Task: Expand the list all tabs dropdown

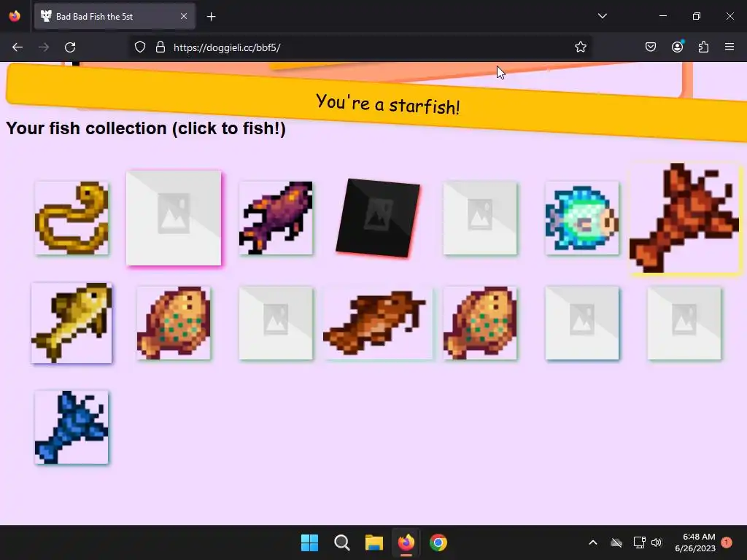Action: pyautogui.click(x=603, y=16)
